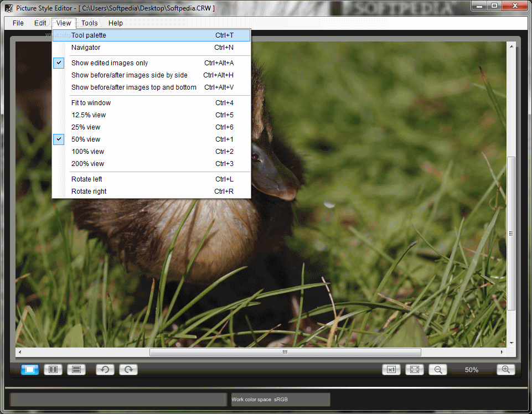Click the Picture Style Editor title bar icon
The image size is (532, 414).
9,8
